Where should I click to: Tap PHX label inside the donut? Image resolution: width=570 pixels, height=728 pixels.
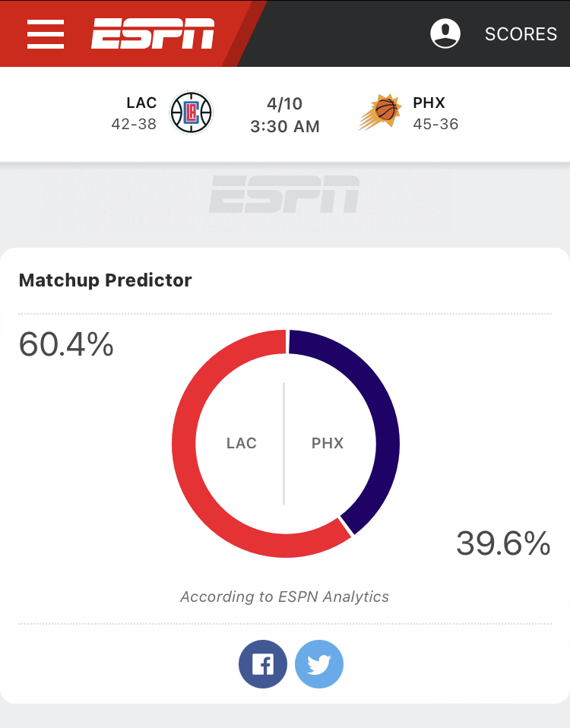click(x=328, y=443)
